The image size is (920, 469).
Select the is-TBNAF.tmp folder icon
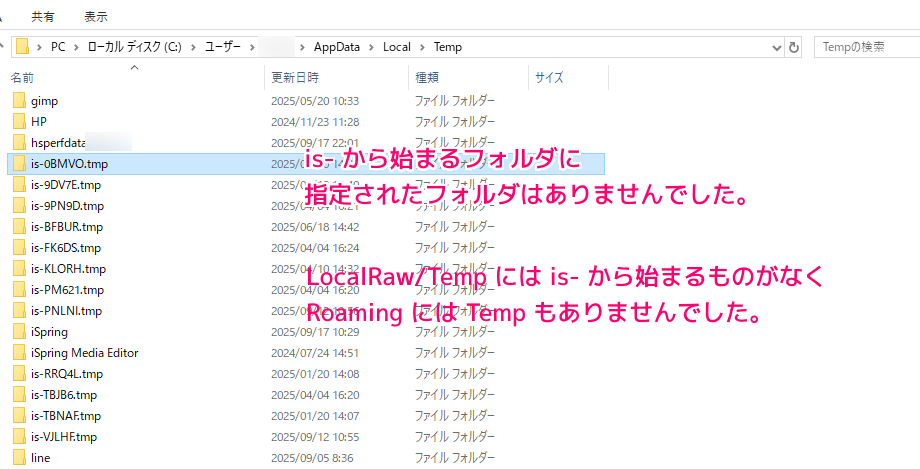click(x=19, y=416)
